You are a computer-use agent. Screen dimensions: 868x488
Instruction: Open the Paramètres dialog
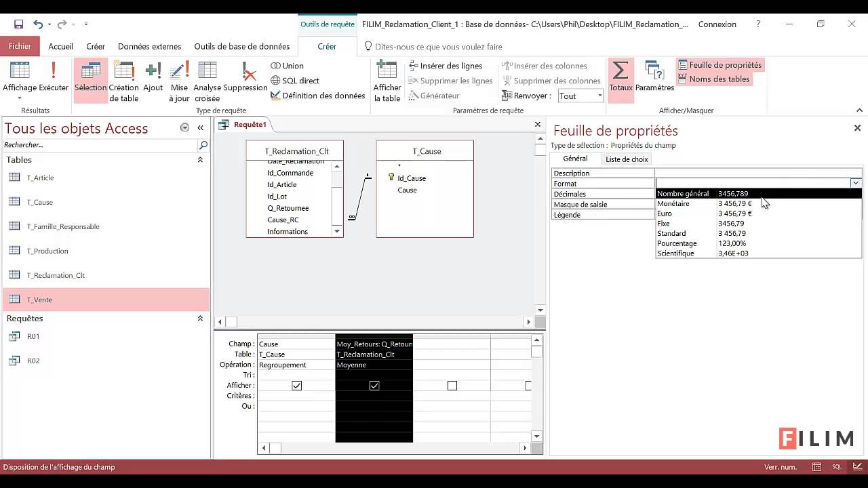pos(654,76)
